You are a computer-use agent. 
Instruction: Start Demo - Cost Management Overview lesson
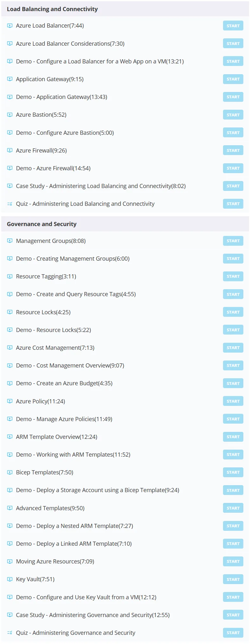[233, 366]
